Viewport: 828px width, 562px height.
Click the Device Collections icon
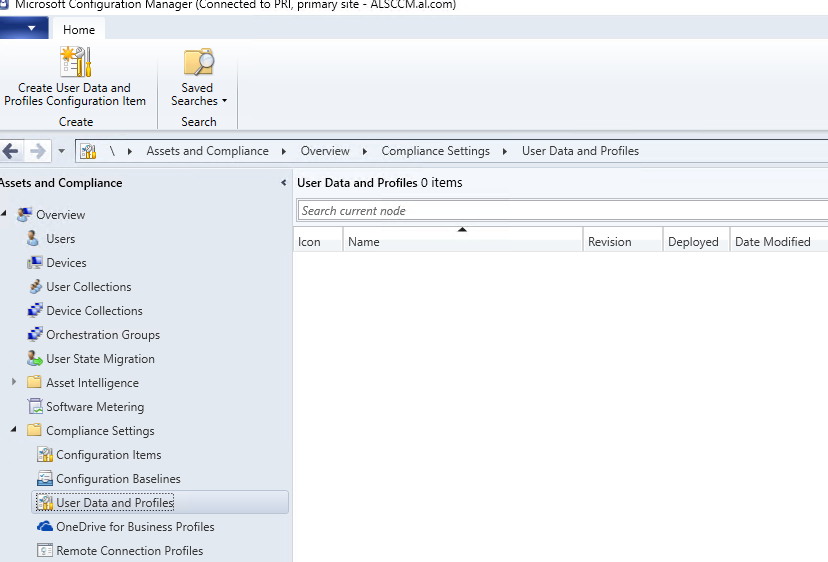coord(35,311)
